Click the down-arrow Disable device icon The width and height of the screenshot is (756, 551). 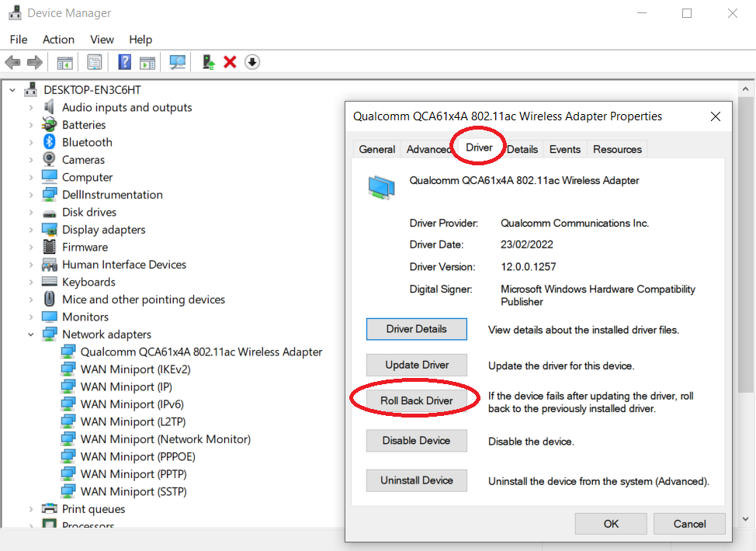pyautogui.click(x=252, y=62)
